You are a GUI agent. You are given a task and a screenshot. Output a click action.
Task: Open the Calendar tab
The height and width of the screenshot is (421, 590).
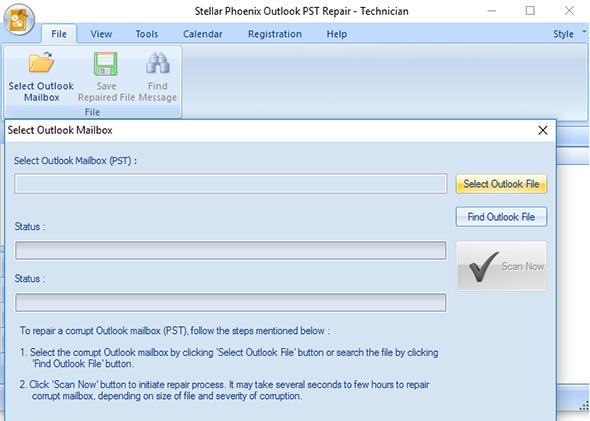[x=203, y=34]
